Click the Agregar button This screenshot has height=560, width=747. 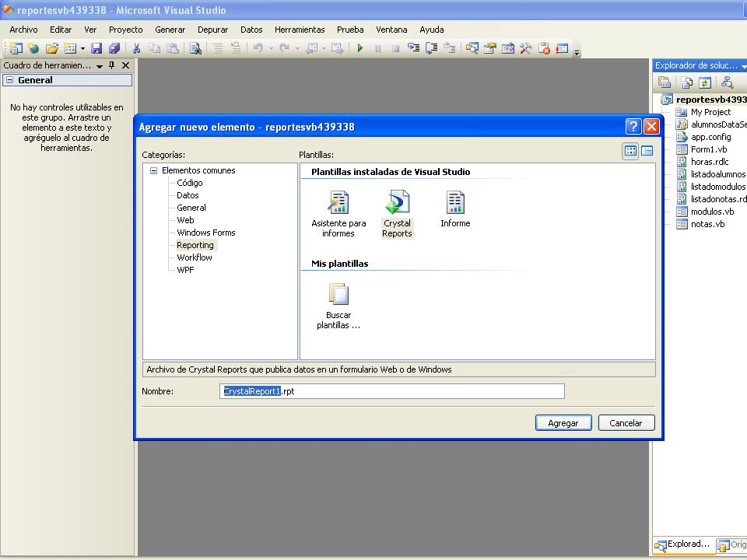(563, 423)
